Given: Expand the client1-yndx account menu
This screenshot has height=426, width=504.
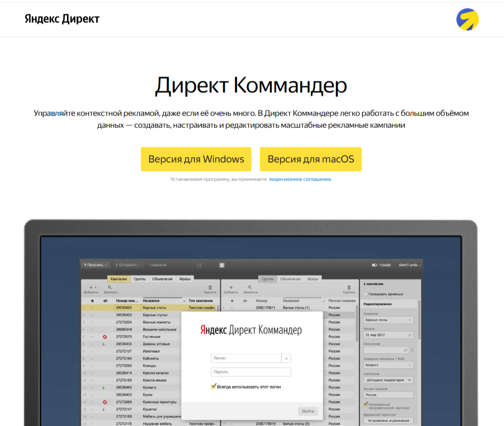Looking at the screenshot, I should coord(410,265).
